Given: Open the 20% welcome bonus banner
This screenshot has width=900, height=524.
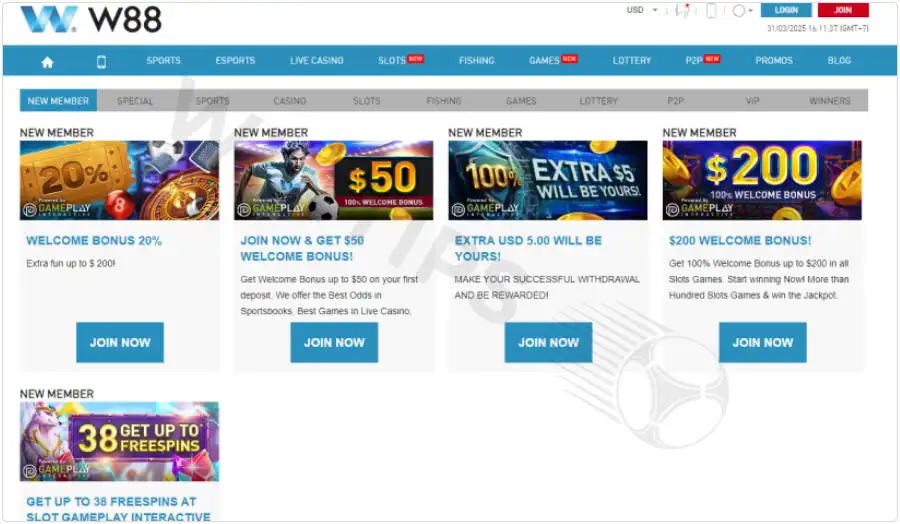Looking at the screenshot, I should pyautogui.click(x=119, y=180).
